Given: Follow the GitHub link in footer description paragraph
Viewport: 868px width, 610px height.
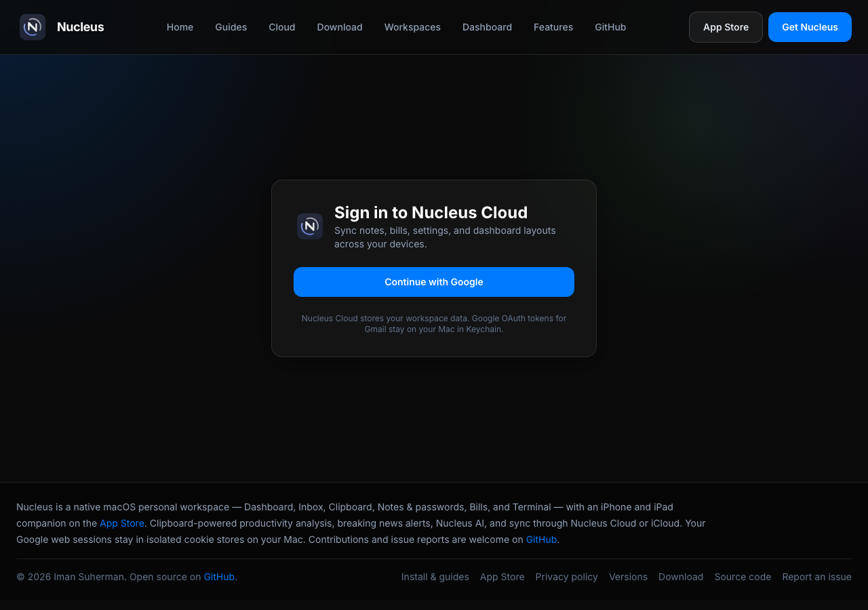Looking at the screenshot, I should (541, 540).
